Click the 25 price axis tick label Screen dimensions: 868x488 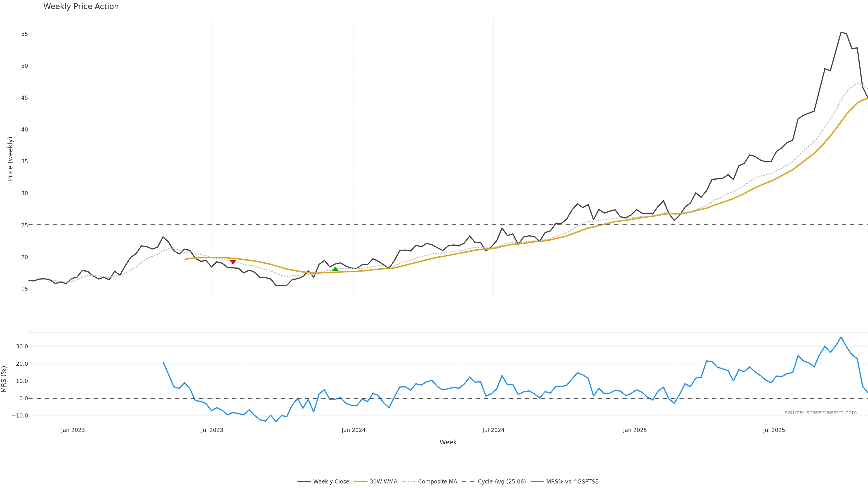point(24,225)
